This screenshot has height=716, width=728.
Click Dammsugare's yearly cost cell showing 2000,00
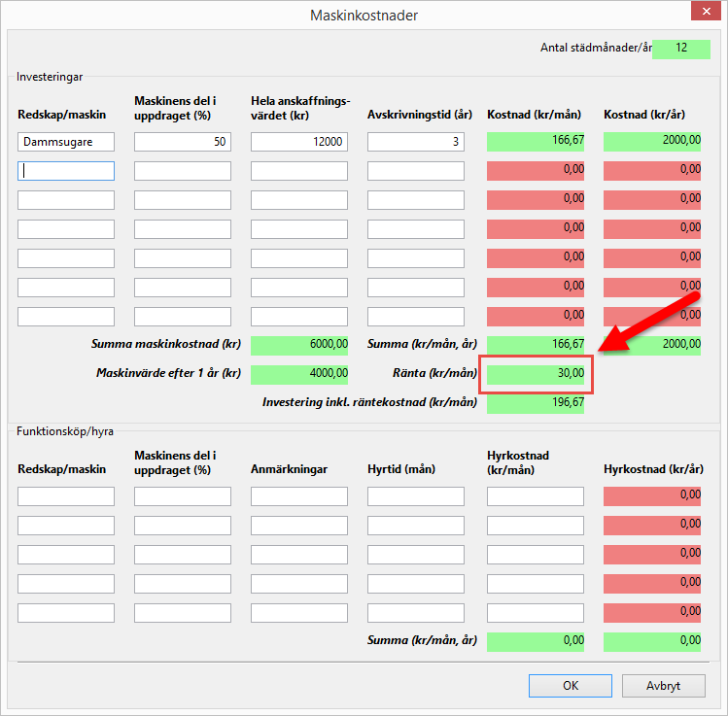point(652,142)
